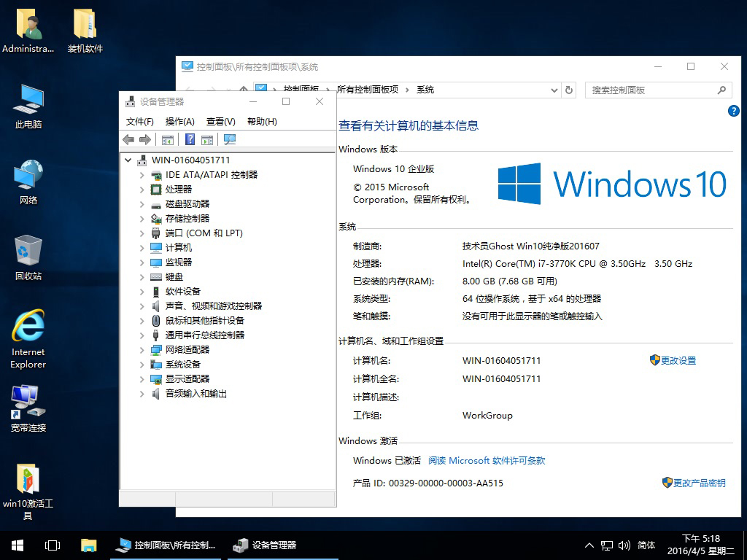The width and height of the screenshot is (747, 560).
Task: Click the product ID 00329-00000-00003-AA515
Action: pos(446,483)
